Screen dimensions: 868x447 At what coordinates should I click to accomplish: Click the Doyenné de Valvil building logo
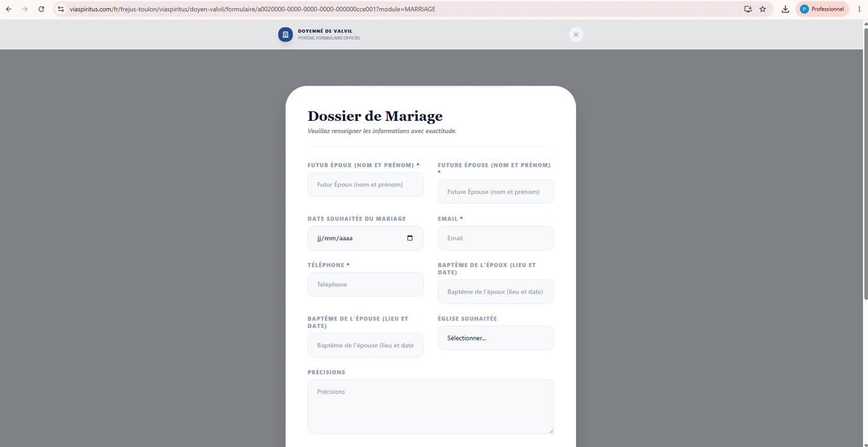285,35
